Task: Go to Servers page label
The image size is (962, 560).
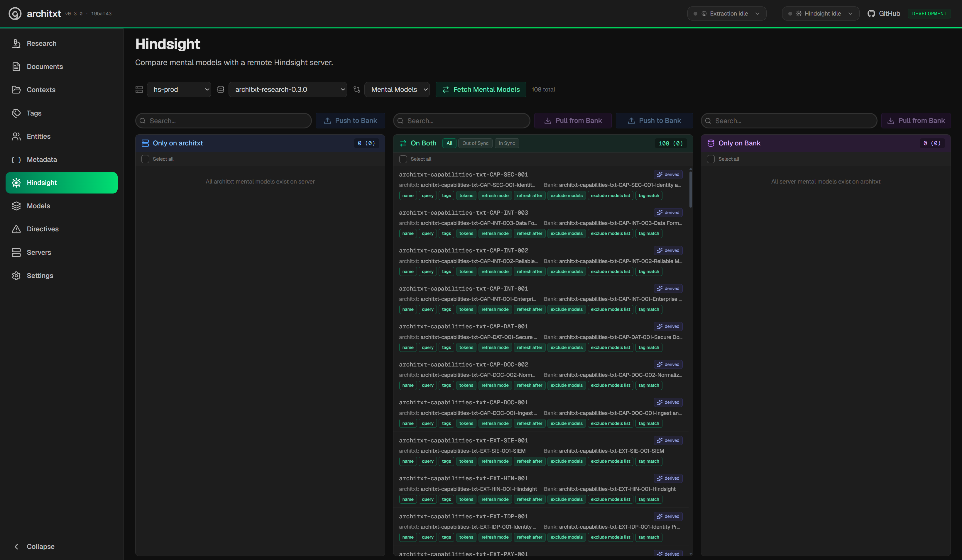Action: coord(39,252)
